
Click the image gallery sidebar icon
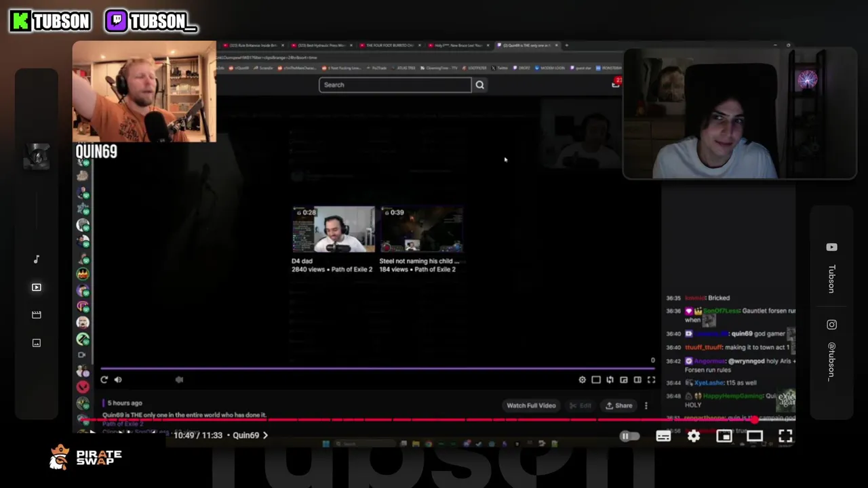pos(37,343)
